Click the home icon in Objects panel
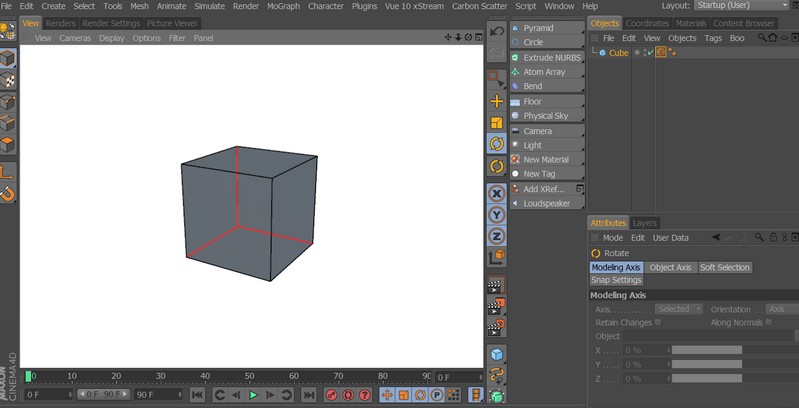The width and height of the screenshot is (799, 408). pos(773,38)
